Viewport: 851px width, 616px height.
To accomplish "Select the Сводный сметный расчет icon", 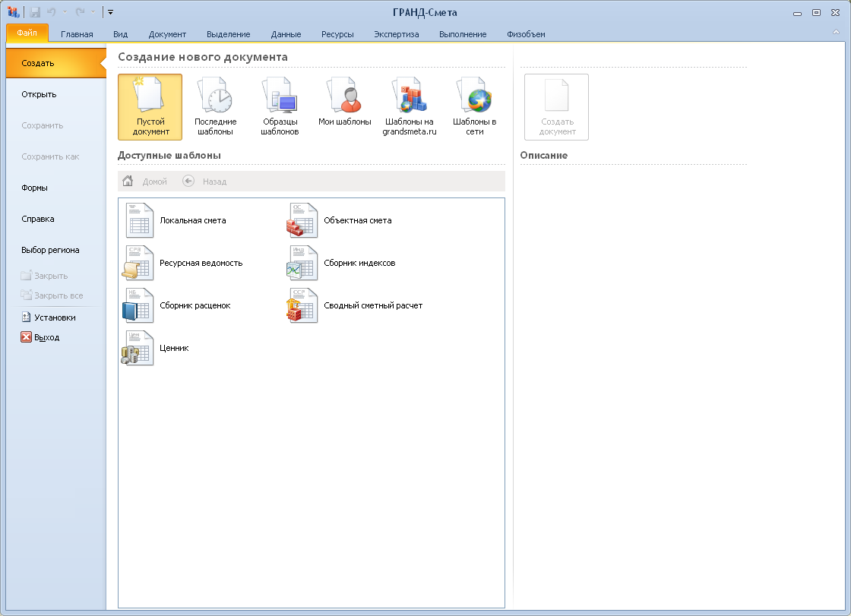I will click(302, 305).
